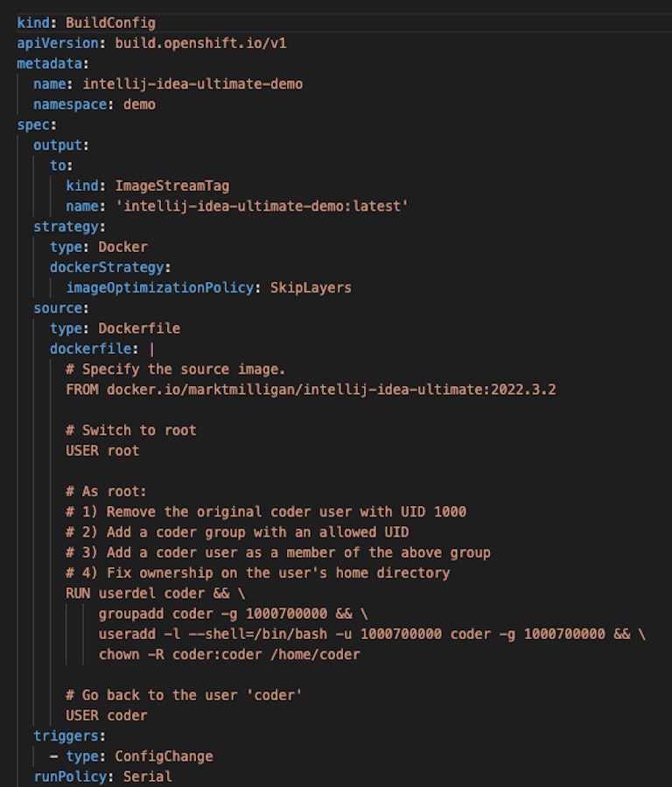Click the name value 'intellij-idea-ultimate-demo'
This screenshot has width=672, height=787.
point(192,84)
